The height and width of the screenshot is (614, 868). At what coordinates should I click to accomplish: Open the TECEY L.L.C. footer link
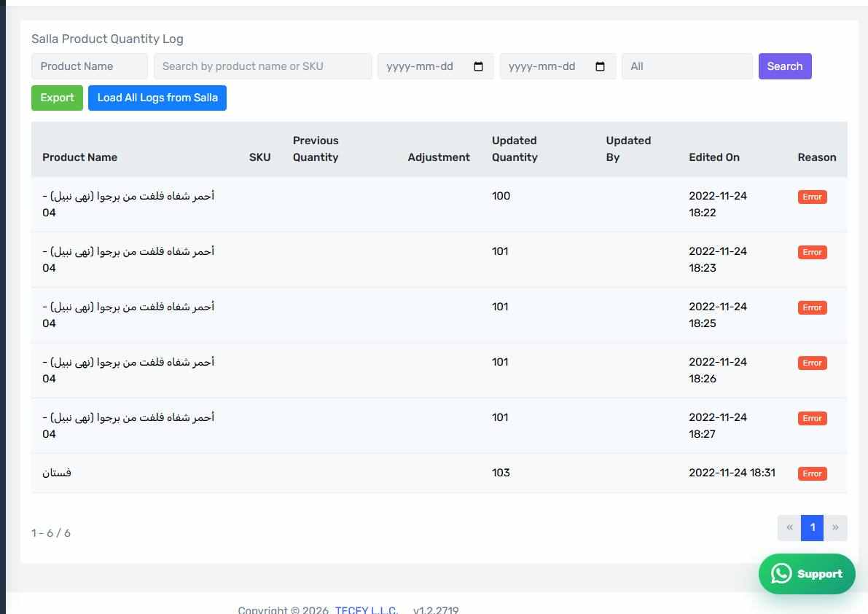(x=366, y=610)
